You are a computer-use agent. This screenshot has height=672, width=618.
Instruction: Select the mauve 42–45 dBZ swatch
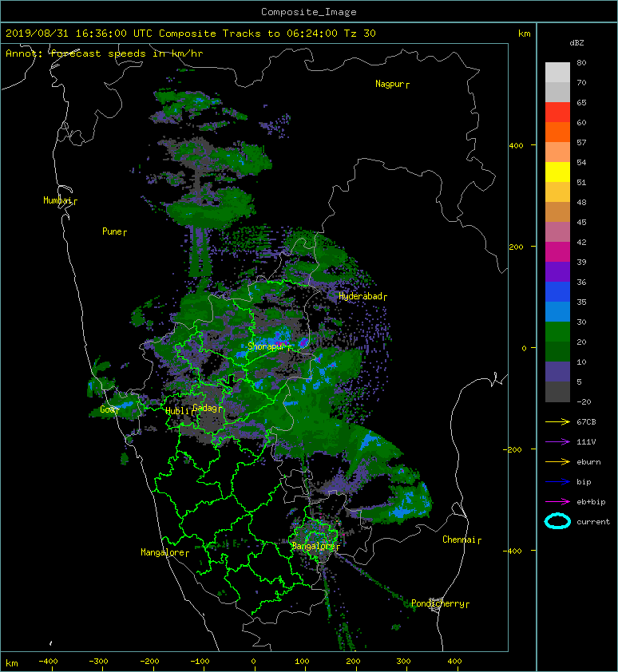[x=557, y=231]
